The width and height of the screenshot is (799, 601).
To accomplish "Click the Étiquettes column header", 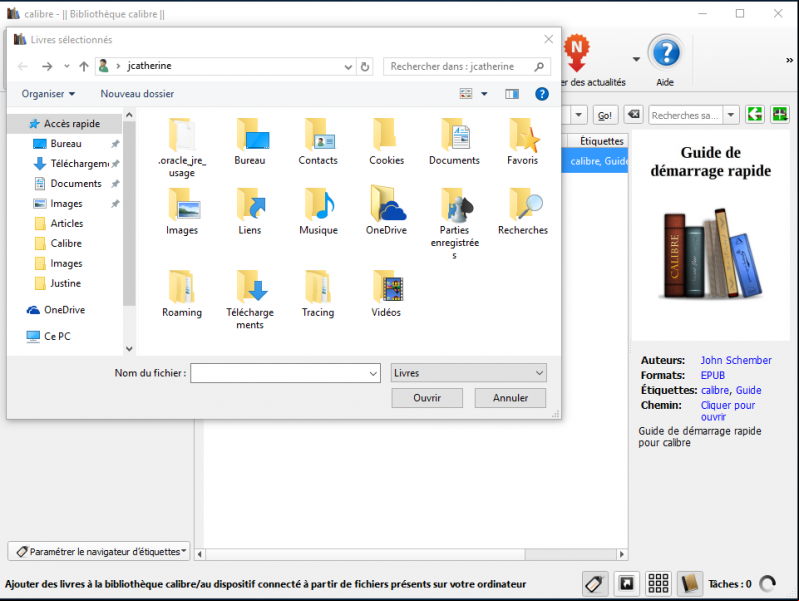I will (601, 141).
